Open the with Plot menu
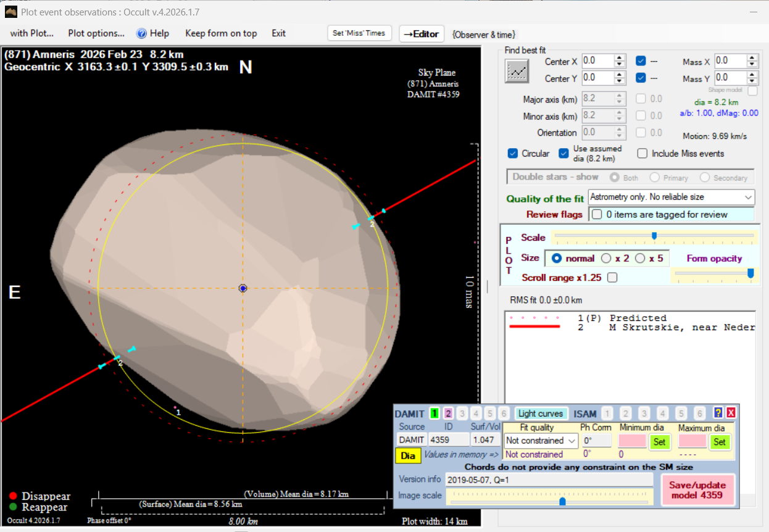The height and width of the screenshot is (532, 769). coord(32,33)
